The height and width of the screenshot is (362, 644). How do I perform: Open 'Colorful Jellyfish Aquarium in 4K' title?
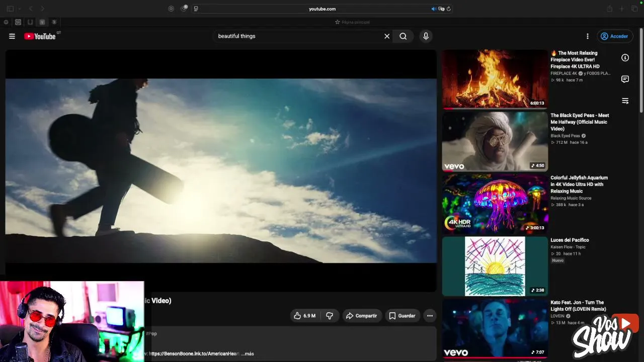pyautogui.click(x=579, y=184)
